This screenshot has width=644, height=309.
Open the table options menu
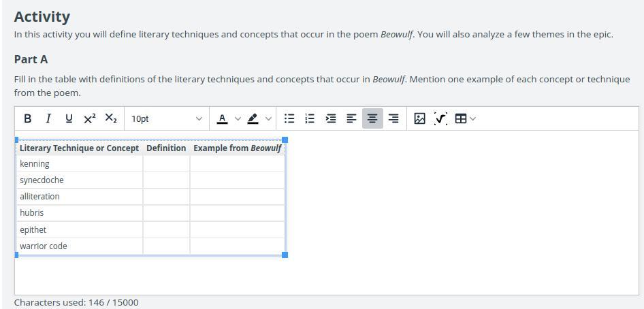[465, 118]
